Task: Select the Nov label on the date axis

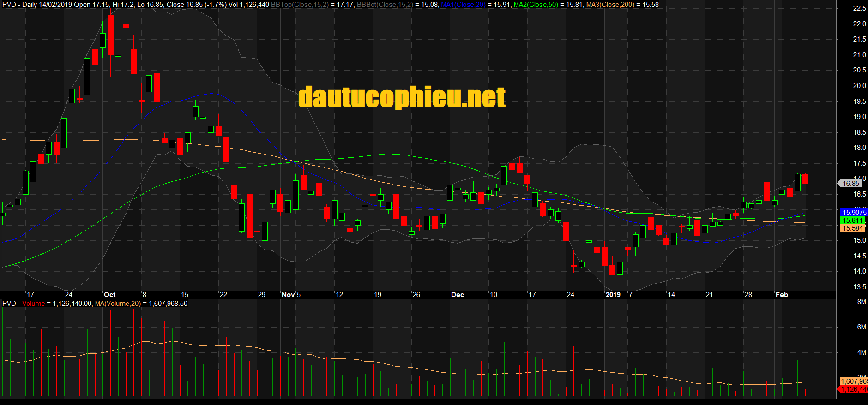Action: [x=288, y=295]
